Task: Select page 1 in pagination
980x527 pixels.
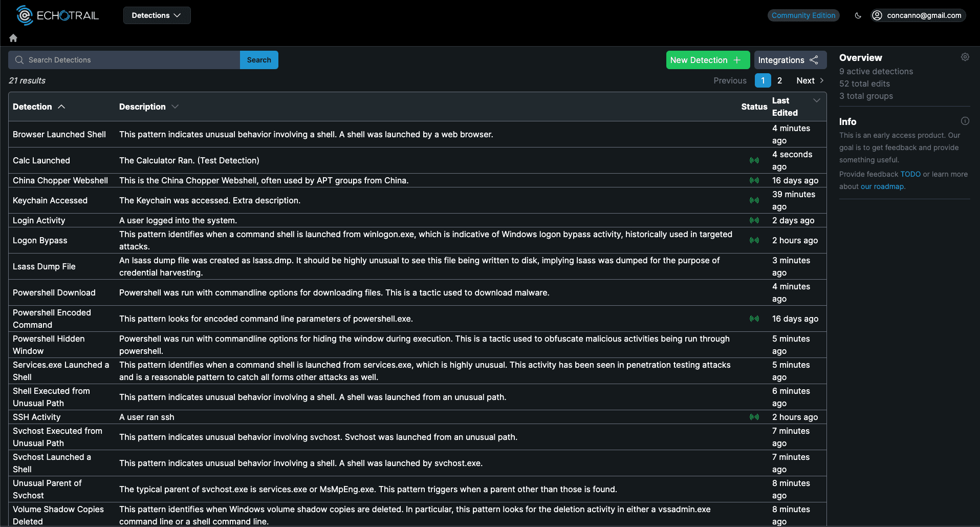Action: [x=763, y=80]
